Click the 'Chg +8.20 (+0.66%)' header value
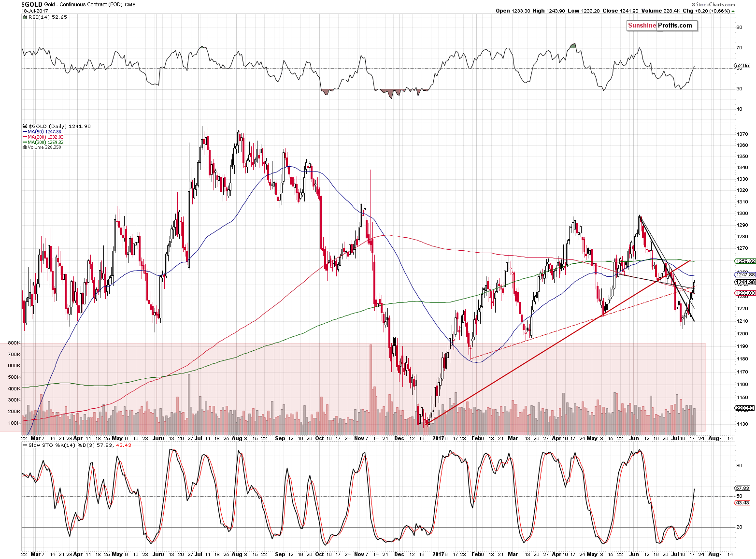Image resolution: width=756 pixels, height=559 pixels. click(706, 11)
